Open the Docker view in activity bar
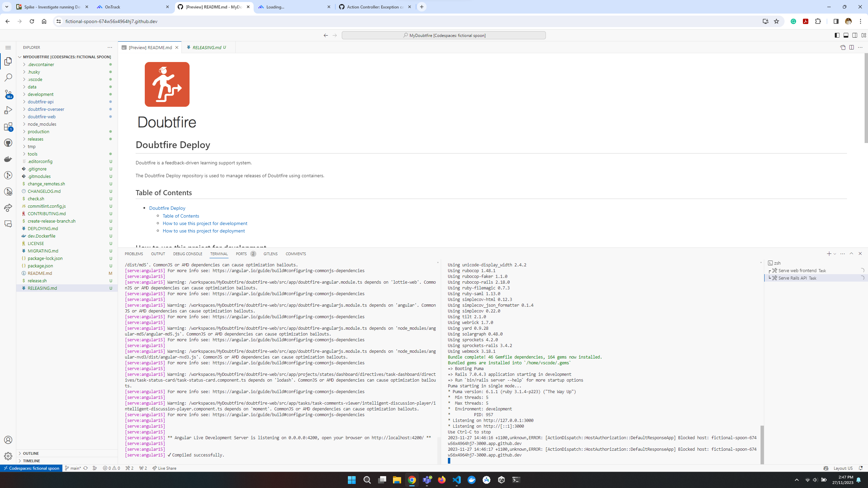The width and height of the screenshot is (868, 488). tap(8, 159)
